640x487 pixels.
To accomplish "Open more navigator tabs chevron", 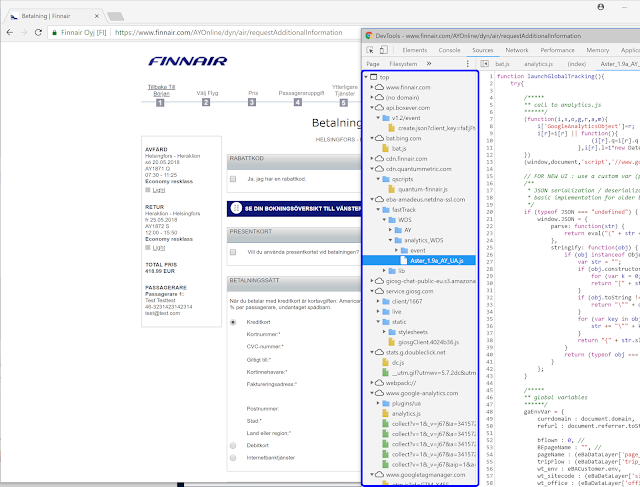I will [x=429, y=64].
